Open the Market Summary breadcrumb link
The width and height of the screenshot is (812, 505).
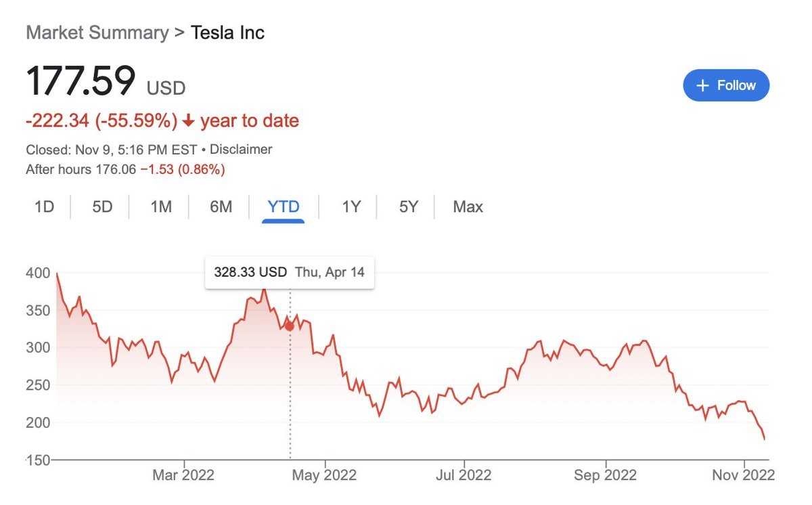tap(97, 32)
